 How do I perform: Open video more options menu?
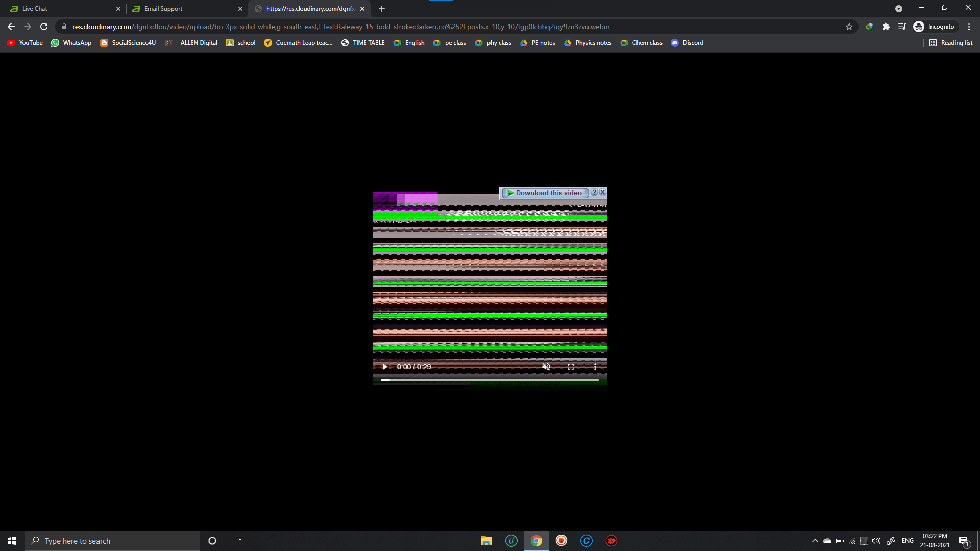click(x=595, y=367)
